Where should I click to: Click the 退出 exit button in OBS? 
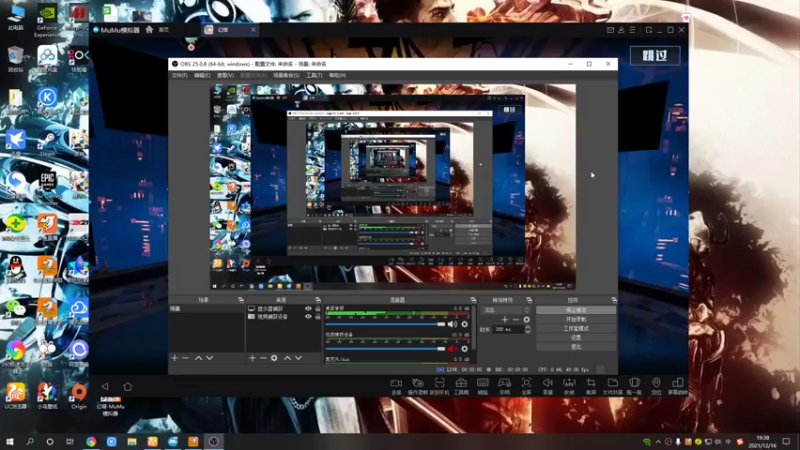(x=576, y=347)
